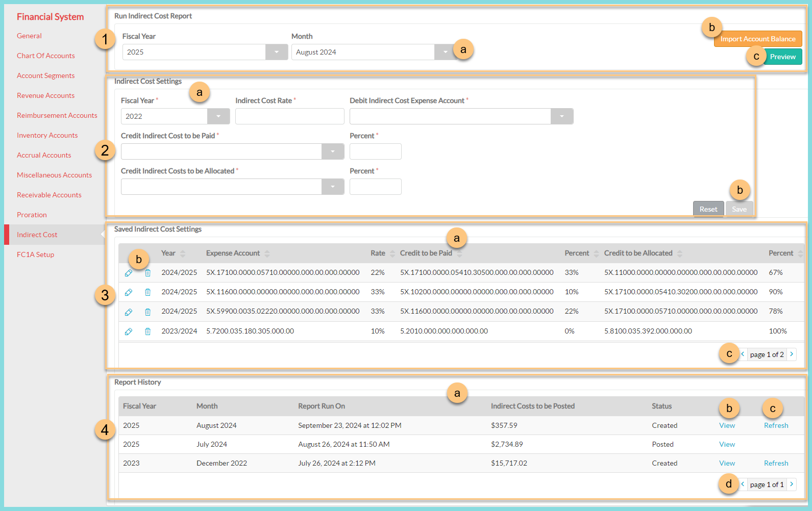812x511 pixels.
Task: Click Import Account Balance button
Action: coord(757,39)
